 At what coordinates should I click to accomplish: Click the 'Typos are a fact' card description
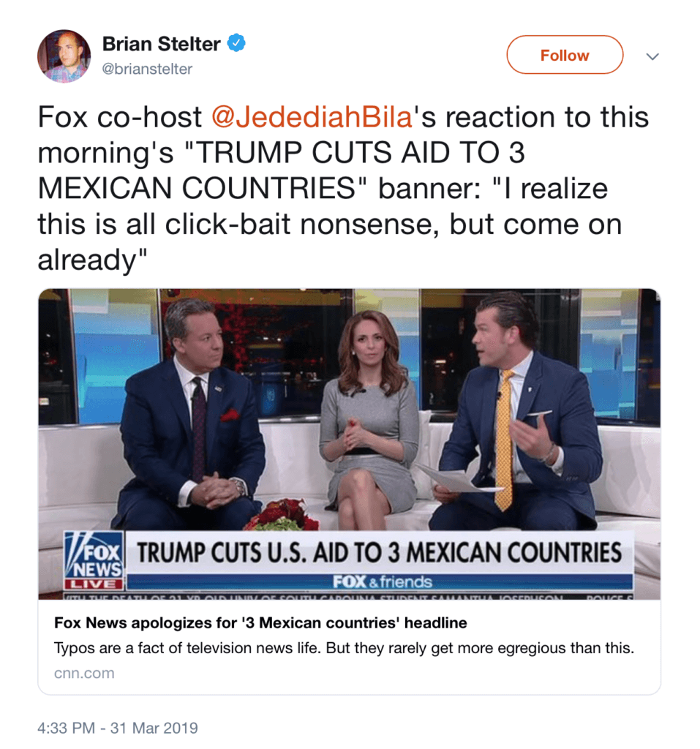[x=344, y=648]
